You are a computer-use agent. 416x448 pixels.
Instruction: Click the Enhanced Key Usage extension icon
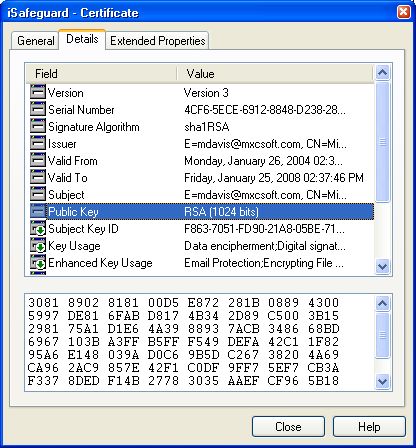click(x=38, y=263)
